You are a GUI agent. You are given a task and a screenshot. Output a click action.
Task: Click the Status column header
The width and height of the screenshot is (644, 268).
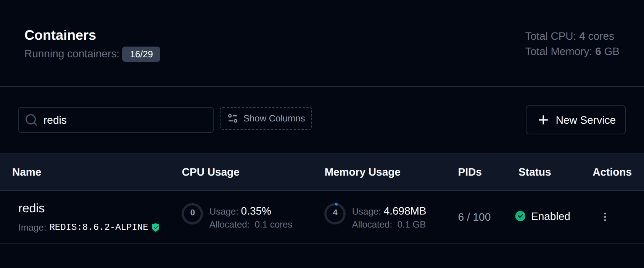[x=535, y=172]
